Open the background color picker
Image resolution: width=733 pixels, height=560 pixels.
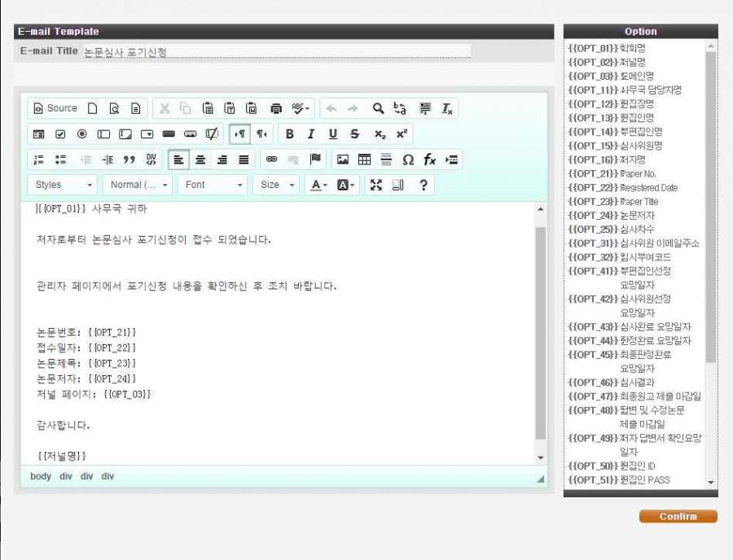[x=345, y=185]
